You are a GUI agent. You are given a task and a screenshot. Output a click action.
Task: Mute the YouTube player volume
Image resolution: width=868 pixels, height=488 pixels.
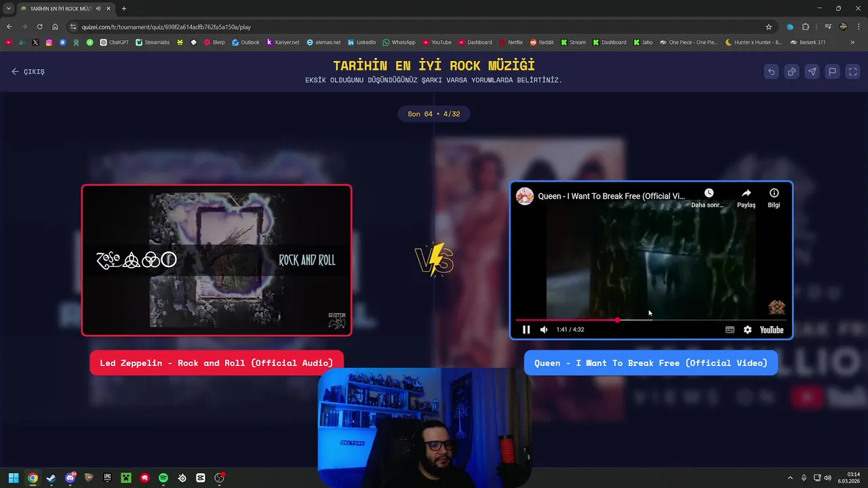coord(544,330)
